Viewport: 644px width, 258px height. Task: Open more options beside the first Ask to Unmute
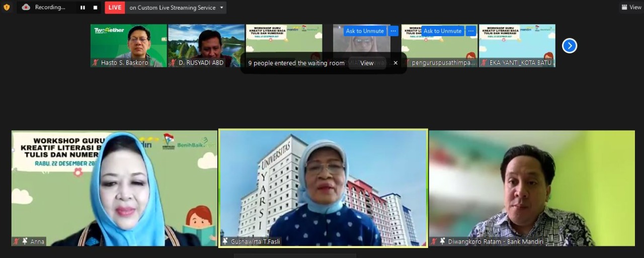tap(393, 31)
